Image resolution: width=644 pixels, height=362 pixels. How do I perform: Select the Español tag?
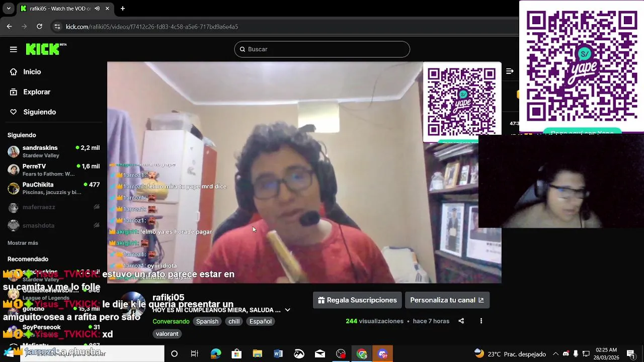pyautogui.click(x=261, y=321)
